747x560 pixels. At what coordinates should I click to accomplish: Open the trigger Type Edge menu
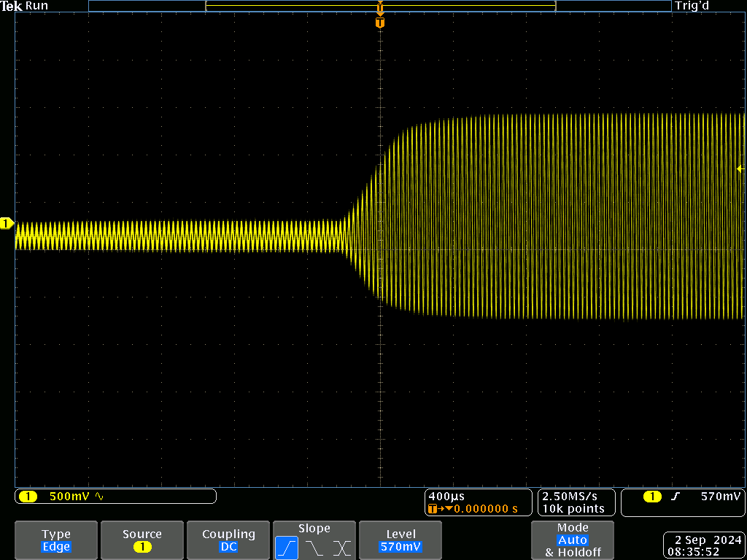(56, 540)
